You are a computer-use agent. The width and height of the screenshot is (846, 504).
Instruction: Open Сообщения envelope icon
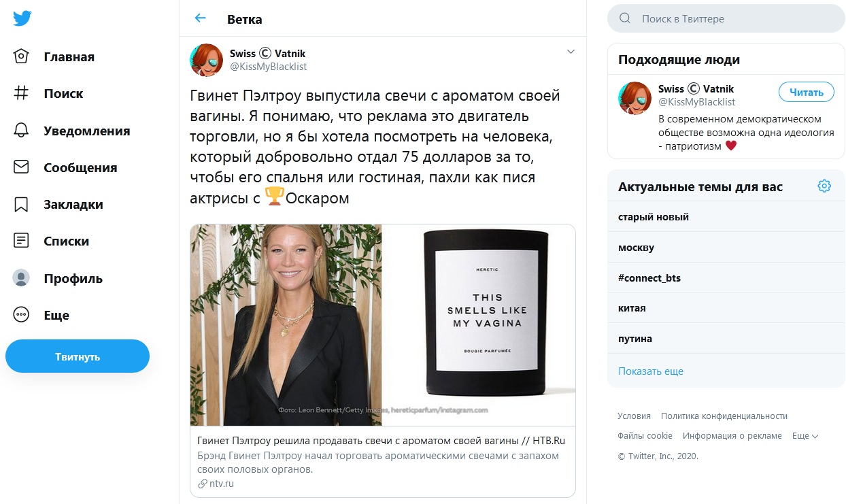point(22,167)
